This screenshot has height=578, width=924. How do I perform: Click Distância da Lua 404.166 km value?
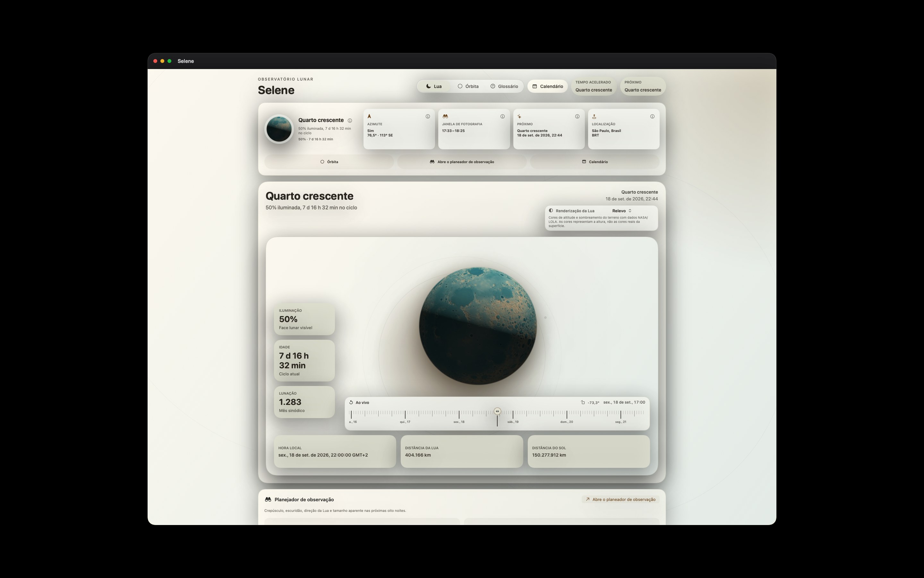(418, 455)
